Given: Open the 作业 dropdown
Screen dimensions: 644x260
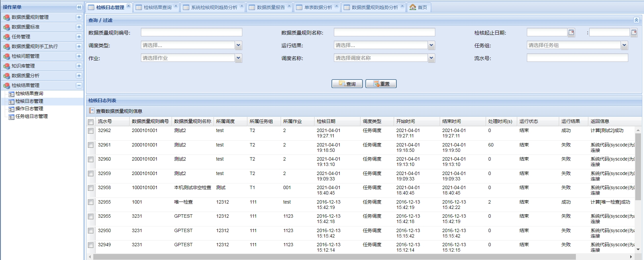Looking at the screenshot, I should click(238, 58).
